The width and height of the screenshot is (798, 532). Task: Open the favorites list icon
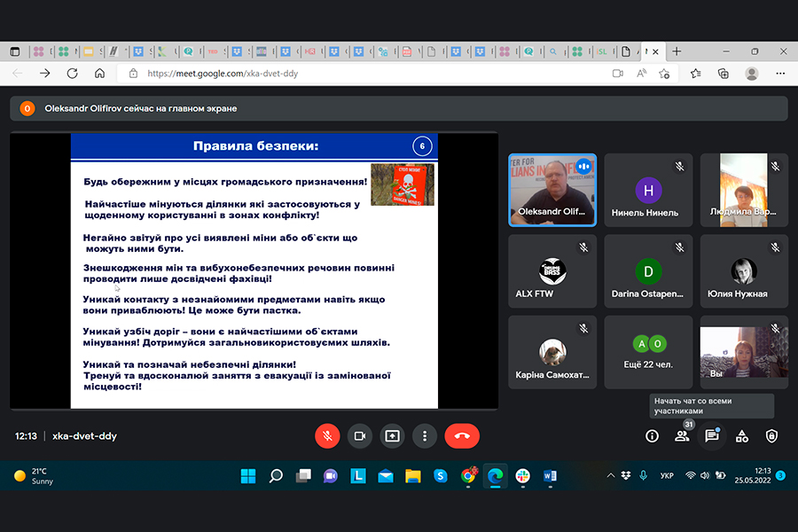coord(696,74)
